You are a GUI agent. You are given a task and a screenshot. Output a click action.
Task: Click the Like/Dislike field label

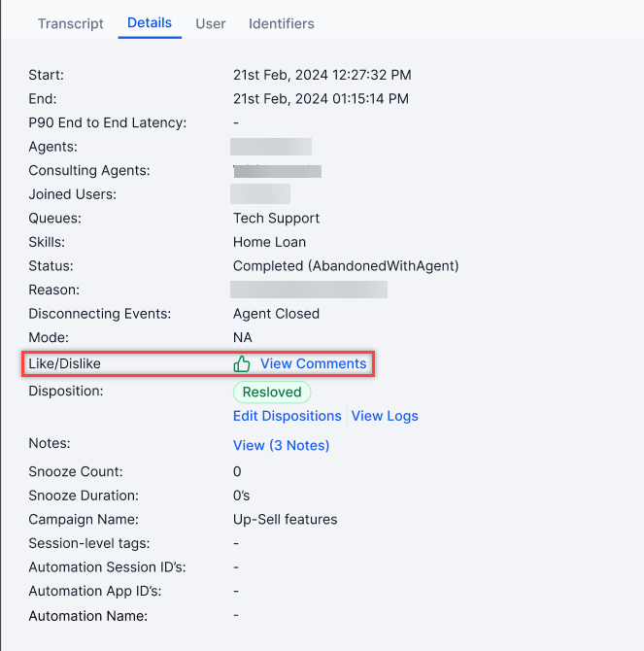(x=65, y=364)
